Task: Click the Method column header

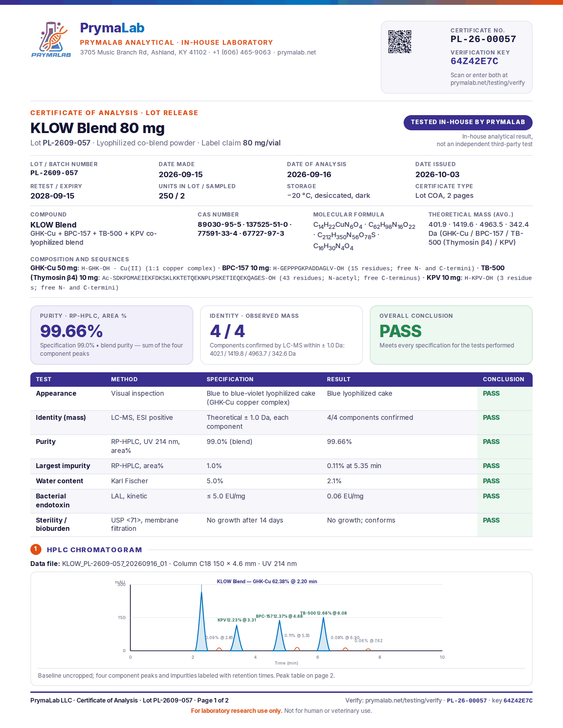Action: click(x=124, y=379)
